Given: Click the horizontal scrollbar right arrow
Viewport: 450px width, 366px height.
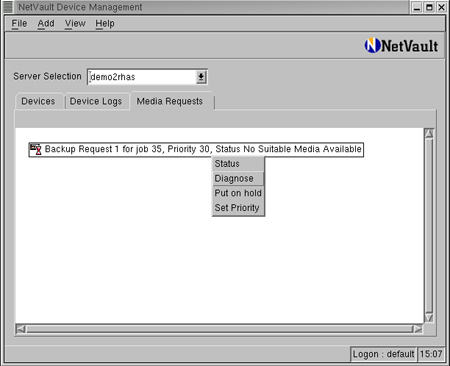Looking at the screenshot, I should [x=418, y=329].
